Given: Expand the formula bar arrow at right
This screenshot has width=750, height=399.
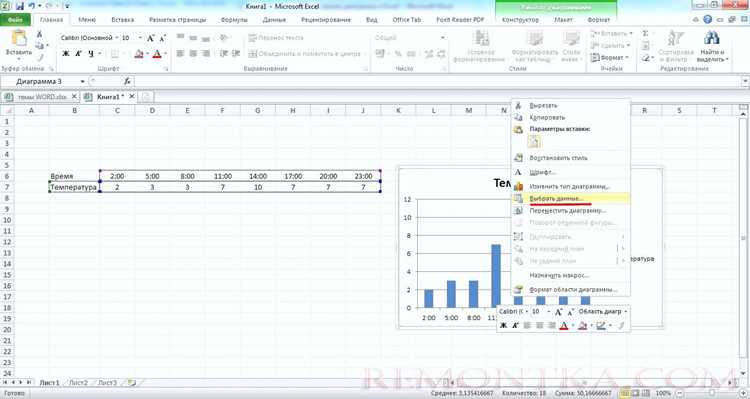Looking at the screenshot, I should pyautogui.click(x=745, y=81).
